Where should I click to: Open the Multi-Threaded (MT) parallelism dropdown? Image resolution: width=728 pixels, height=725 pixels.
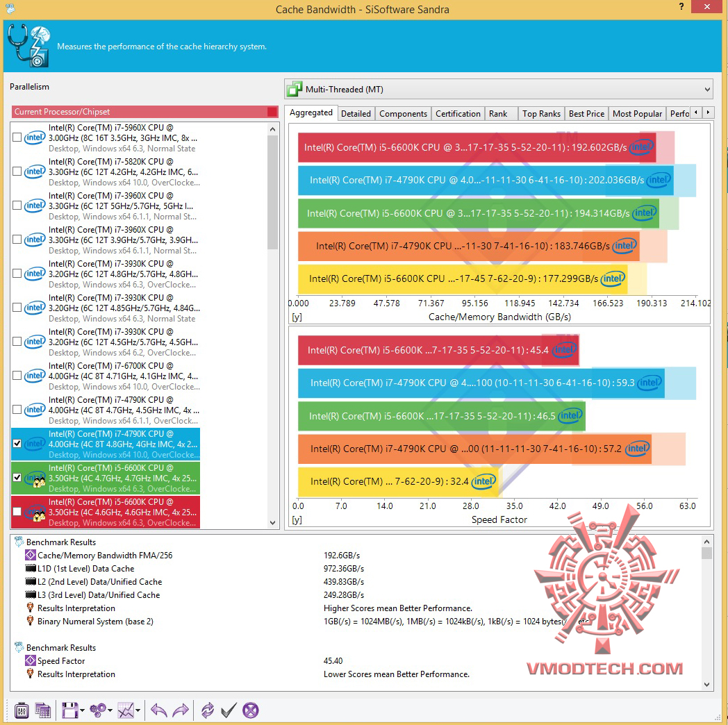[499, 89]
